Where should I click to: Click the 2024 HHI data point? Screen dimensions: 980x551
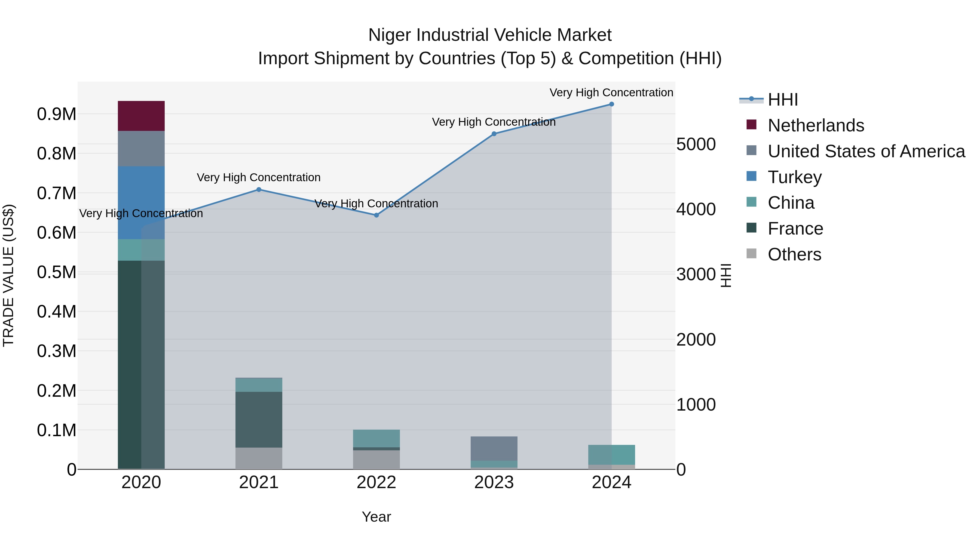point(611,104)
